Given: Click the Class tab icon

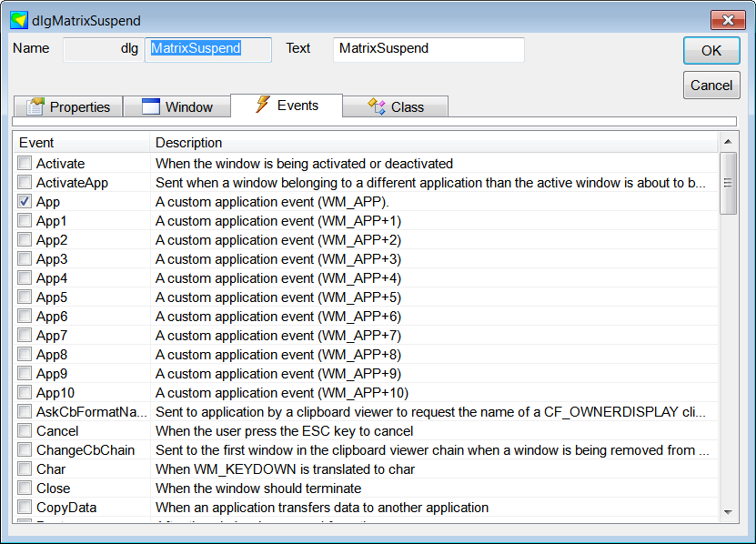Looking at the screenshot, I should tap(377, 106).
